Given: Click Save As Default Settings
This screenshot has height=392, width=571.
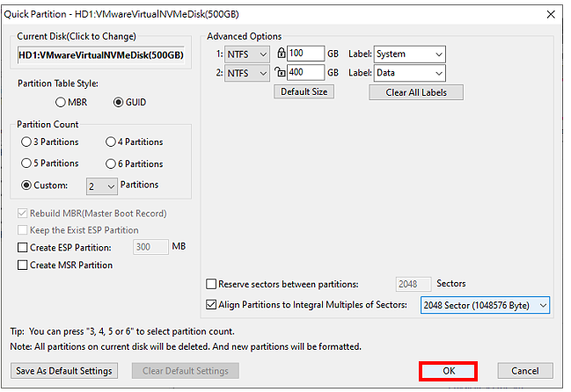Looking at the screenshot, I should tap(64, 371).
